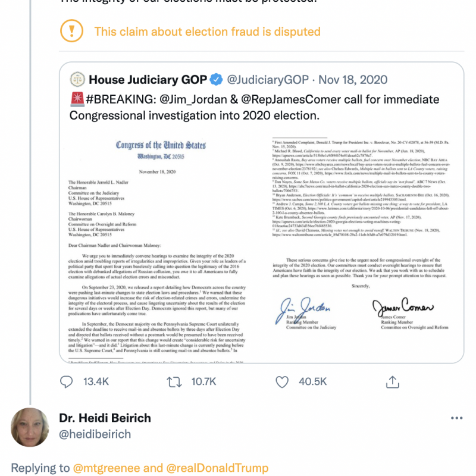Click the share upload icon
Viewport: 476px width, 476px height.
coord(392,381)
